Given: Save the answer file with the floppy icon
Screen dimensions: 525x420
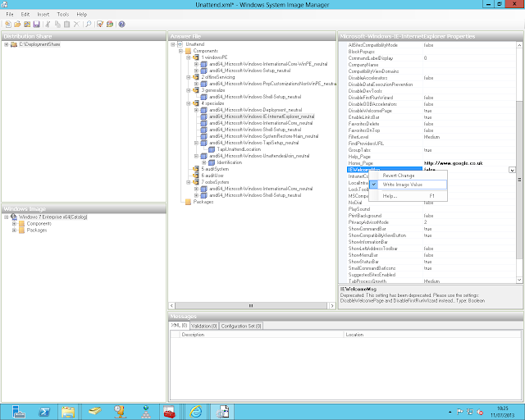Looking at the screenshot, I should [x=36, y=24].
